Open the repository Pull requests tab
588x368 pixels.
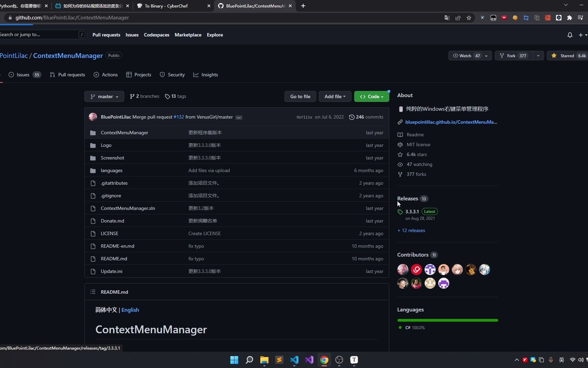67,75
